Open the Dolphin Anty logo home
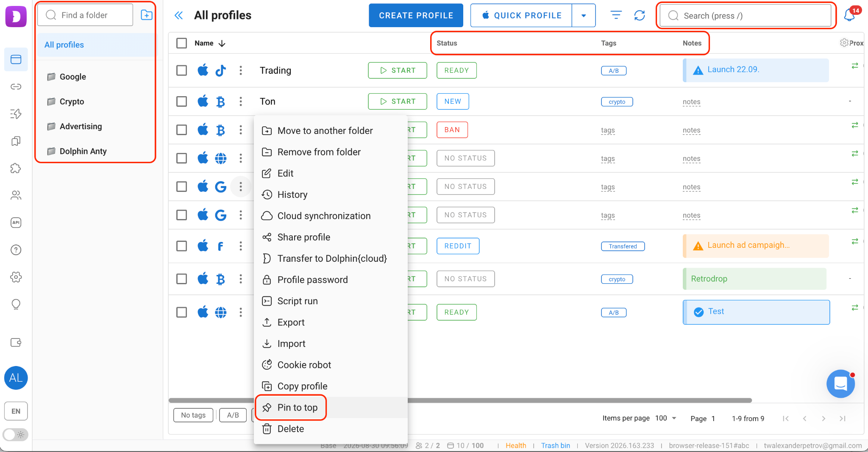Viewport: 868px width, 452px height. (16, 16)
